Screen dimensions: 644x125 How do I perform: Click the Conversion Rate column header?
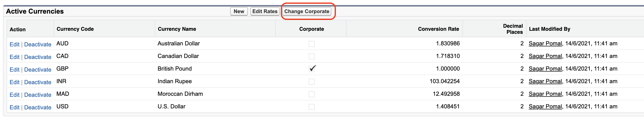tap(438, 29)
